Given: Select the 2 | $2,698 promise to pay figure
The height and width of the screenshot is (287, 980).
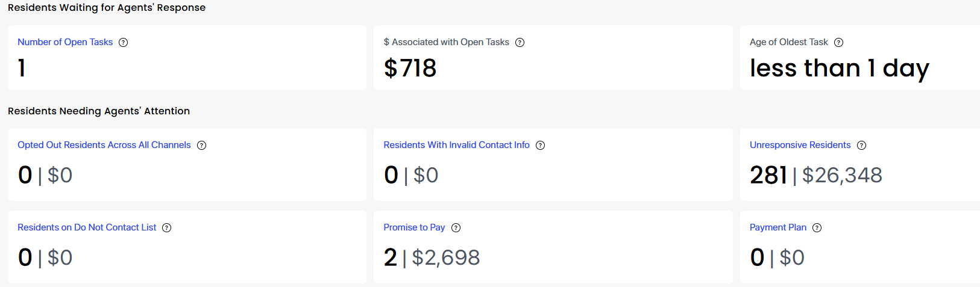Looking at the screenshot, I should [432, 258].
